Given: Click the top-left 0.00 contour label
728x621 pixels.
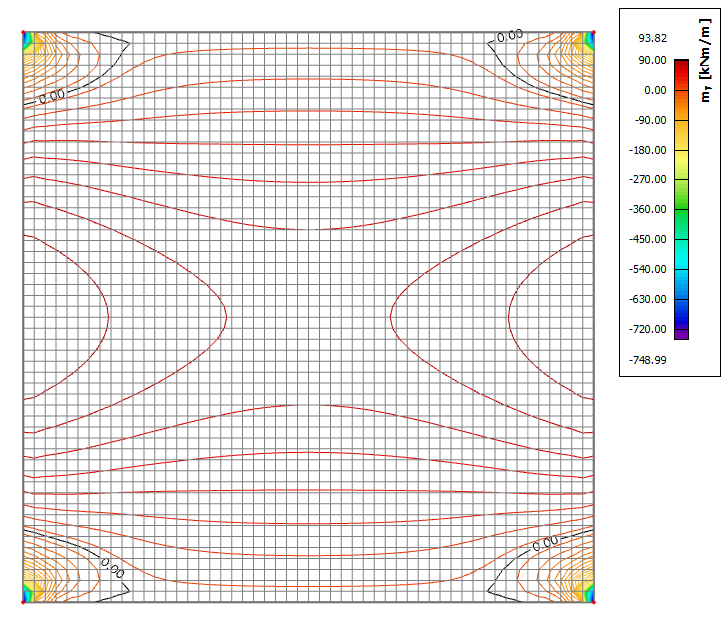Looking at the screenshot, I should pyautogui.click(x=51, y=96).
